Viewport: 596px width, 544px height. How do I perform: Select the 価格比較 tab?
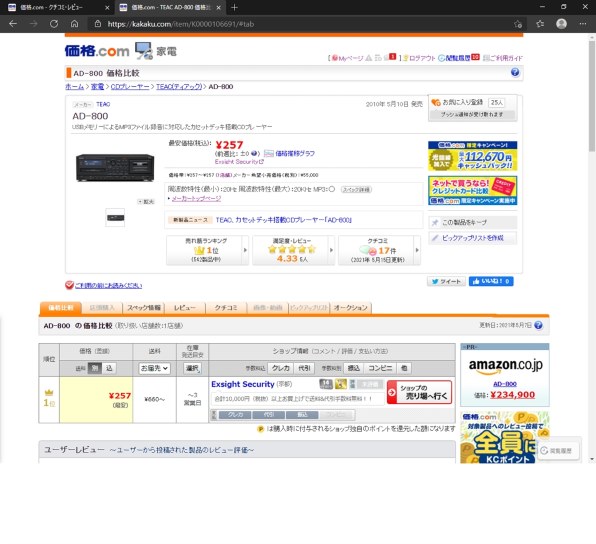click(x=61, y=308)
